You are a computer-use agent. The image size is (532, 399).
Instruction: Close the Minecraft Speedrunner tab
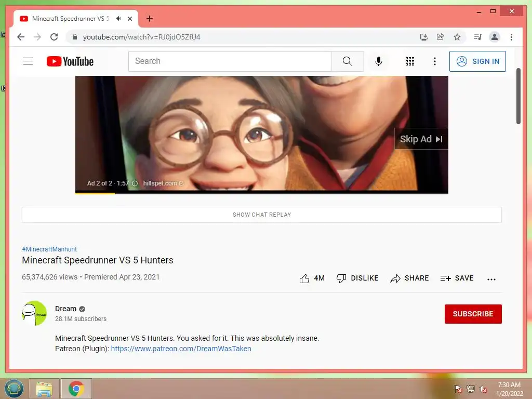pyautogui.click(x=130, y=19)
